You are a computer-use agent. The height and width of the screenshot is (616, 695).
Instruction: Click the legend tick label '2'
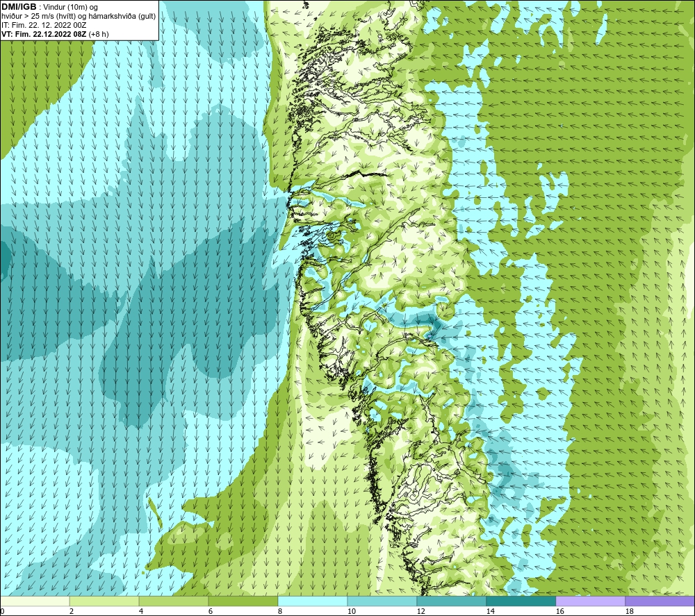coord(72,611)
